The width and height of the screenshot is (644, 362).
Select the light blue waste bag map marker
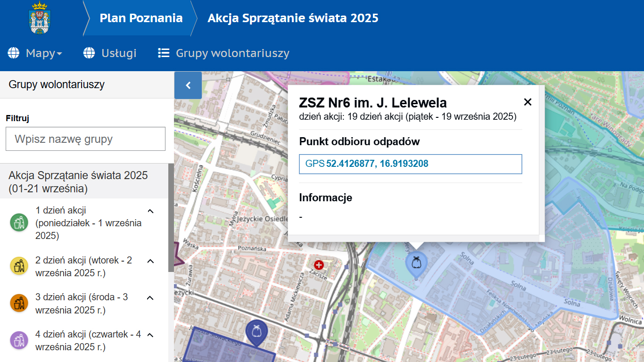point(416,263)
